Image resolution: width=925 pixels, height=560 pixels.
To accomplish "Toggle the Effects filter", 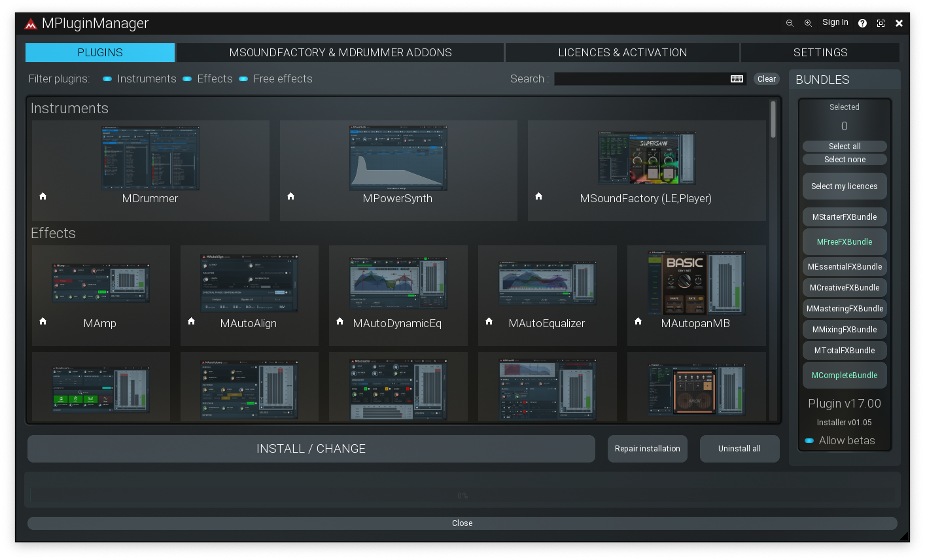I will (187, 79).
